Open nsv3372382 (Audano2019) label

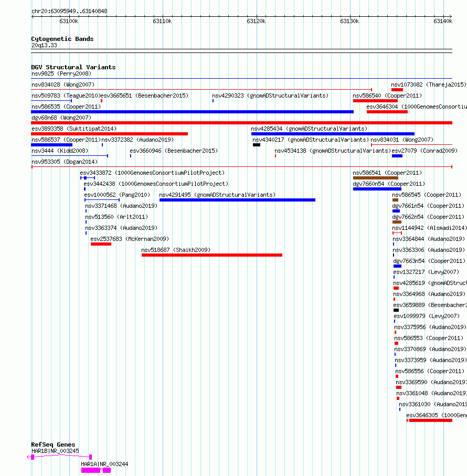(x=137, y=140)
